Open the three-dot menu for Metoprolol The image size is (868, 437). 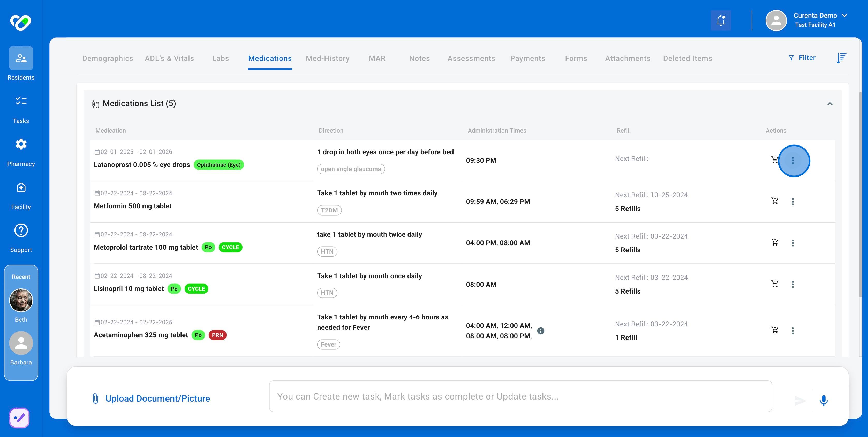click(x=793, y=243)
